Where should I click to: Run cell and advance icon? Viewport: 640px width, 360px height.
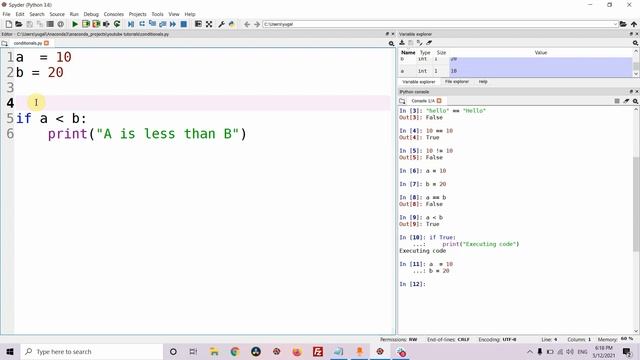coord(96,24)
